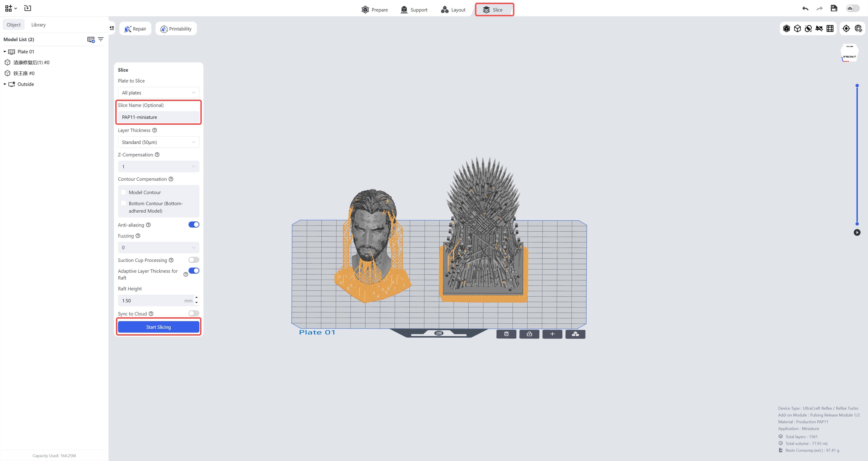The image size is (868, 461).
Task: Click the save icon
Action: 834,8
